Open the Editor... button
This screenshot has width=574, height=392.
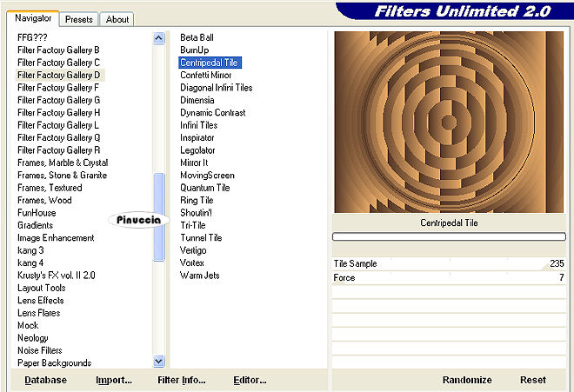[x=250, y=381]
